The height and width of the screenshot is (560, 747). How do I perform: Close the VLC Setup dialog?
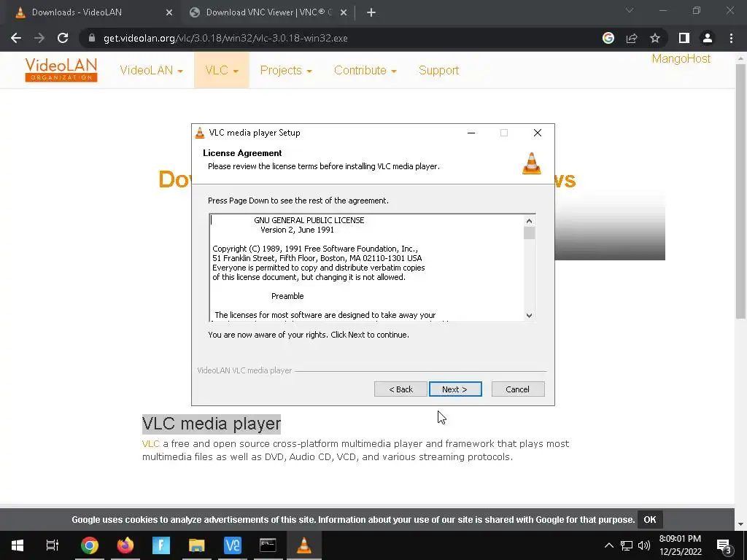(538, 133)
